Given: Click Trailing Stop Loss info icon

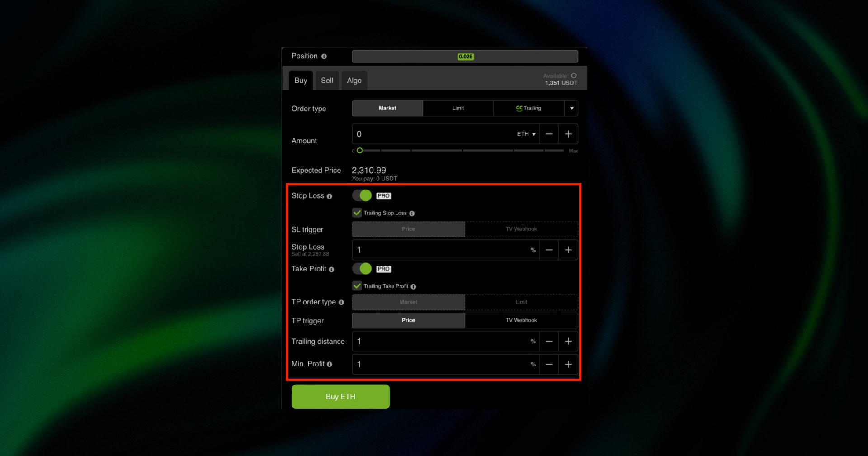Looking at the screenshot, I should point(412,214).
